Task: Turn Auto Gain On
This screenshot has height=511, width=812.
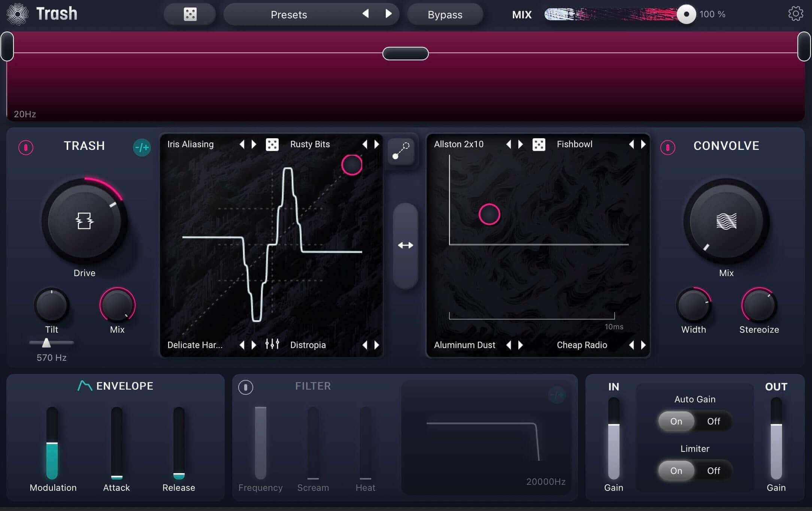Action: [x=676, y=421]
